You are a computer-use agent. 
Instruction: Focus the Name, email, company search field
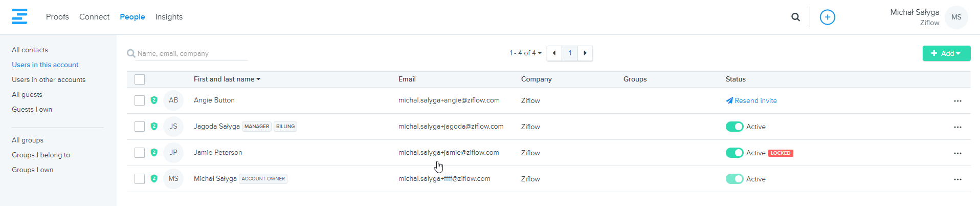(192, 53)
